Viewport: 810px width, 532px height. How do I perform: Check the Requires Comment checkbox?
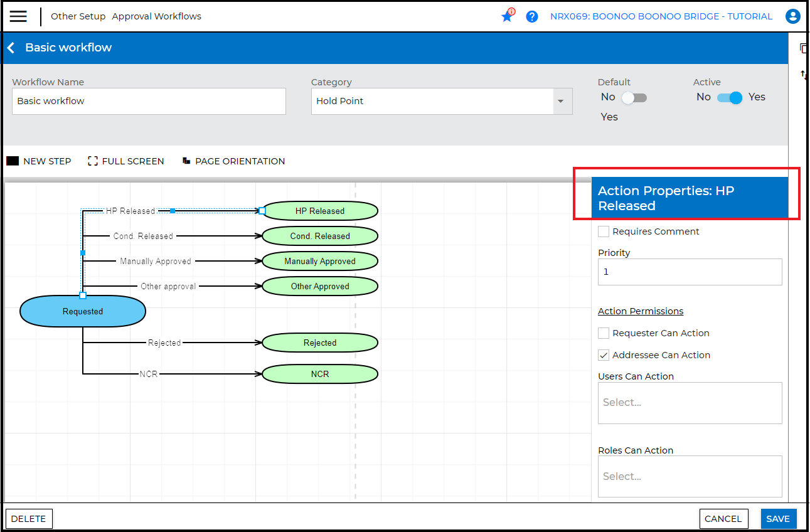coord(604,231)
